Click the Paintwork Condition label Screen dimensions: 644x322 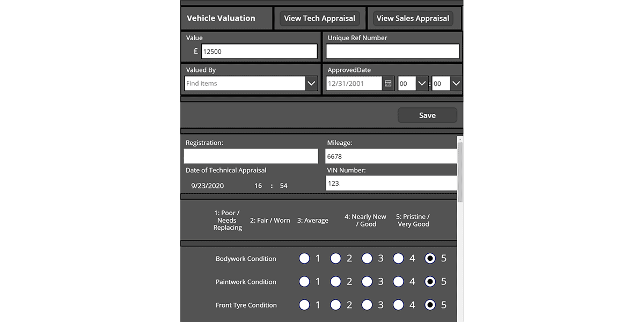pyautogui.click(x=246, y=282)
